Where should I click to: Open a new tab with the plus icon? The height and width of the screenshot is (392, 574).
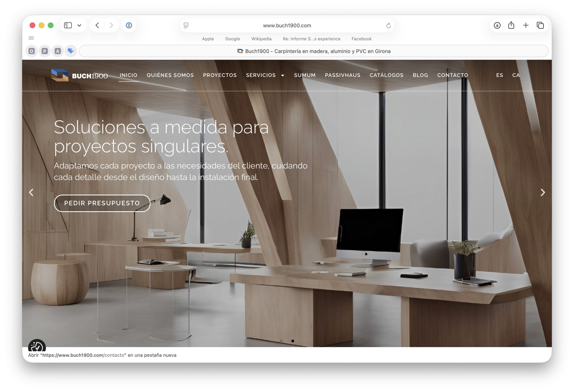526,25
